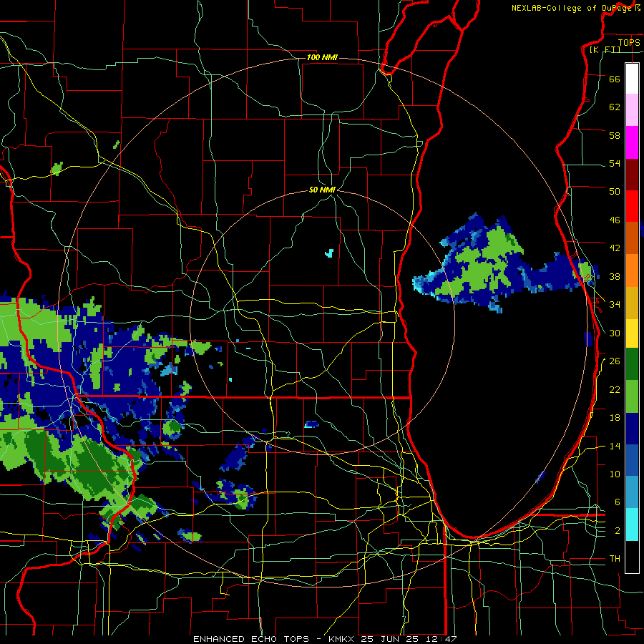Click the bright red swatch near 50 kft
The height and width of the screenshot is (644, 644).
[x=632, y=206]
